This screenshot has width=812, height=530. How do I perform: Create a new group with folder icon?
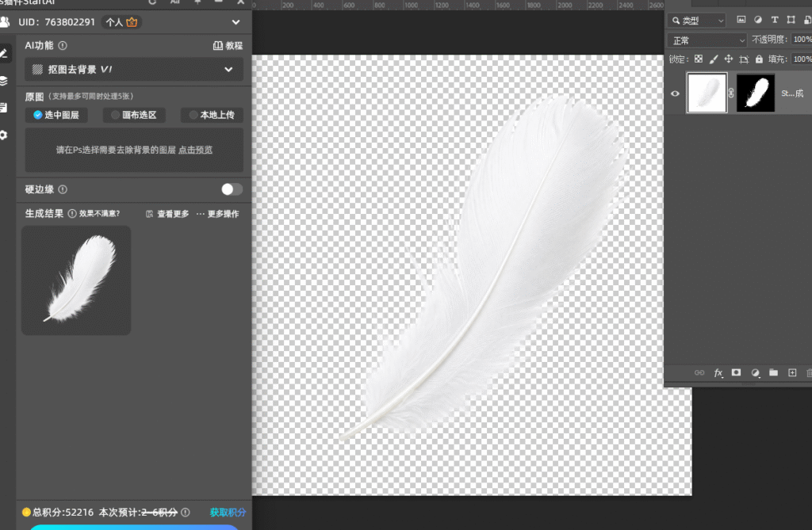pyautogui.click(x=773, y=372)
